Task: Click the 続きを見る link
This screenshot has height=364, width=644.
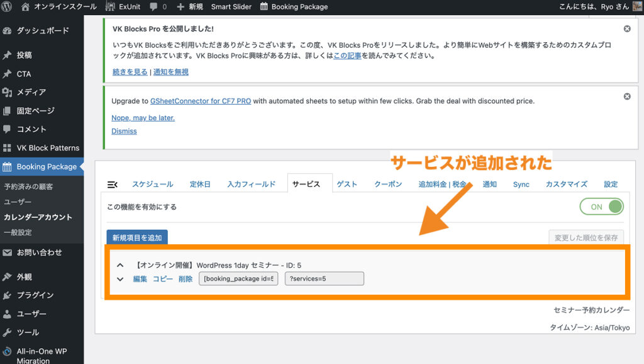Action: click(x=130, y=72)
